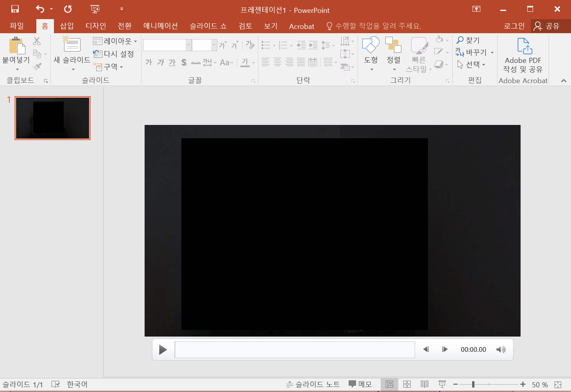The width and height of the screenshot is (571, 392).
Task: Switch to slide sorter view
Action: click(407, 384)
